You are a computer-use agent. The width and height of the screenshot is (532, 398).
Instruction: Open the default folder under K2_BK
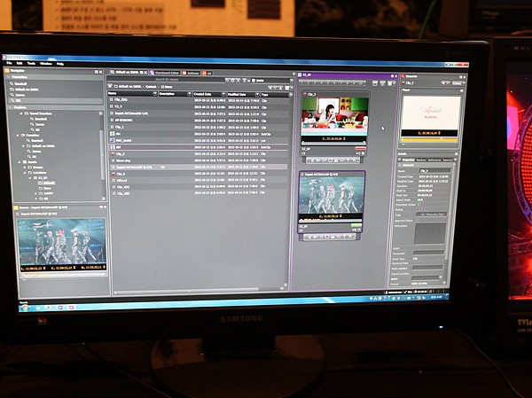coord(46,183)
